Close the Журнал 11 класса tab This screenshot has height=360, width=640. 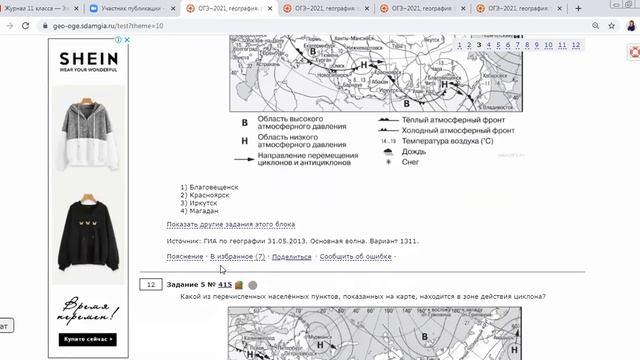click(x=76, y=8)
